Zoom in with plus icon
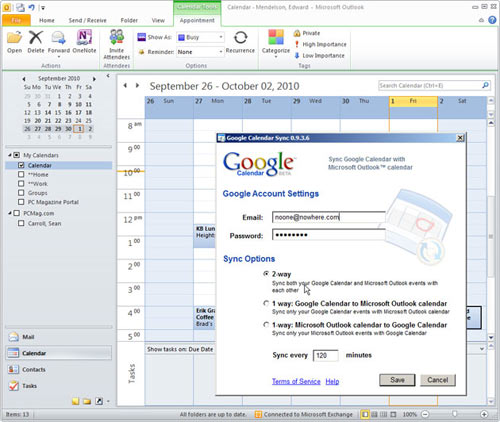 pos(484,414)
